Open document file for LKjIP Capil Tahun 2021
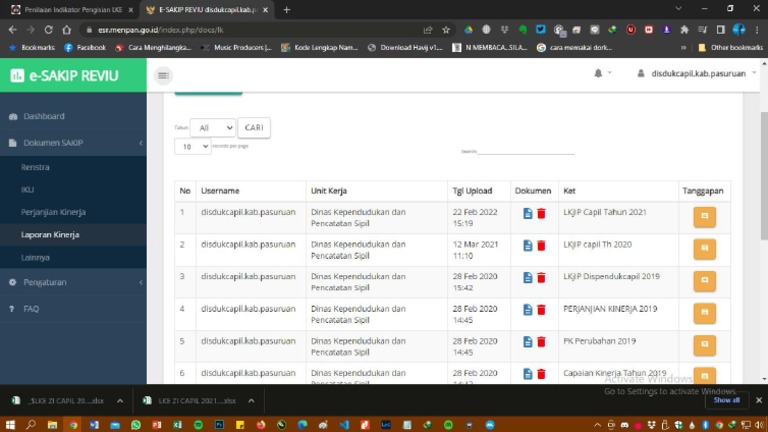The height and width of the screenshot is (432, 768). click(x=528, y=213)
